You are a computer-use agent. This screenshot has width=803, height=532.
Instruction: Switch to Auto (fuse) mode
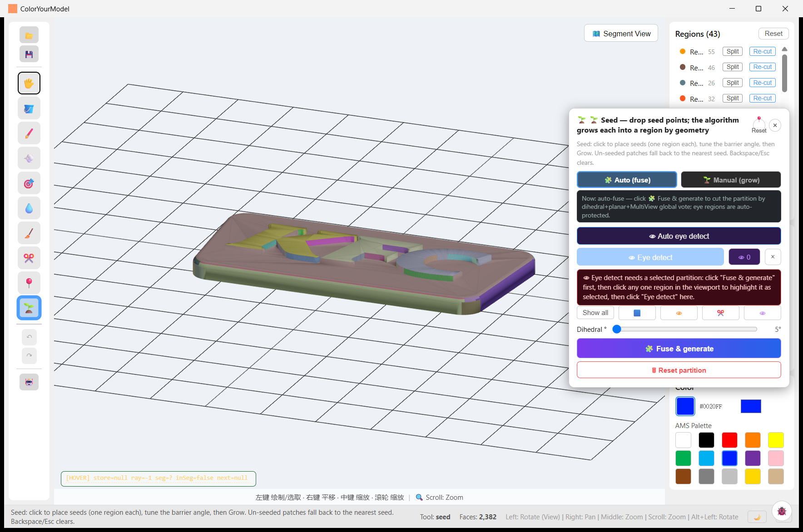point(627,180)
